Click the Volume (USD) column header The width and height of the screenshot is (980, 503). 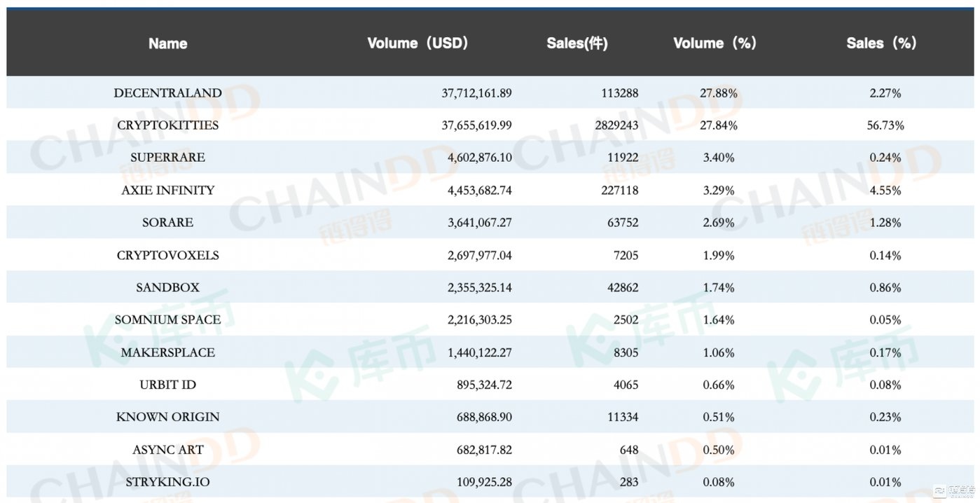(417, 43)
